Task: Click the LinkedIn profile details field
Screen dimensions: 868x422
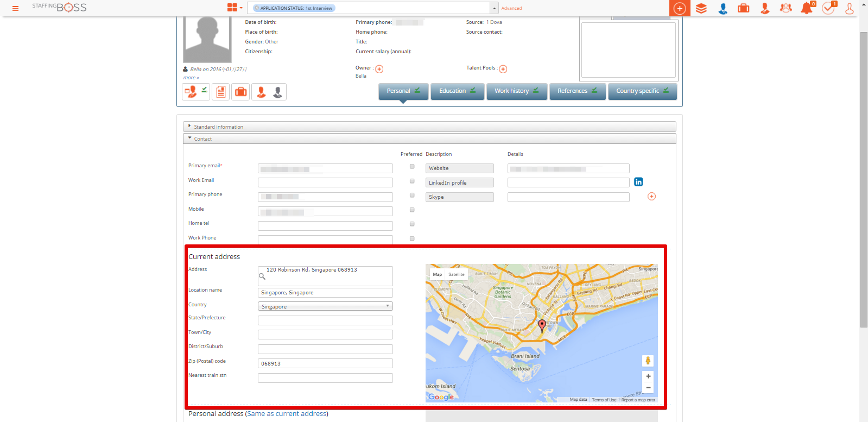Action: [568, 182]
